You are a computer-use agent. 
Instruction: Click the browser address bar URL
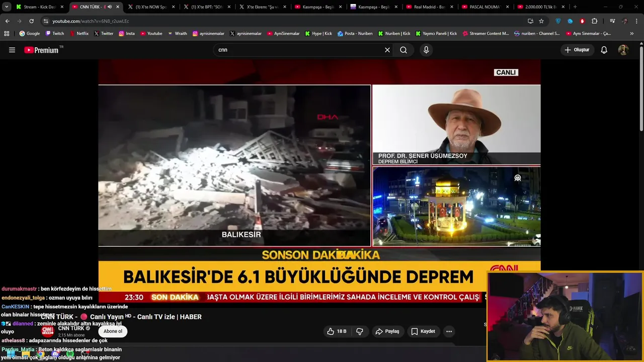(91, 21)
